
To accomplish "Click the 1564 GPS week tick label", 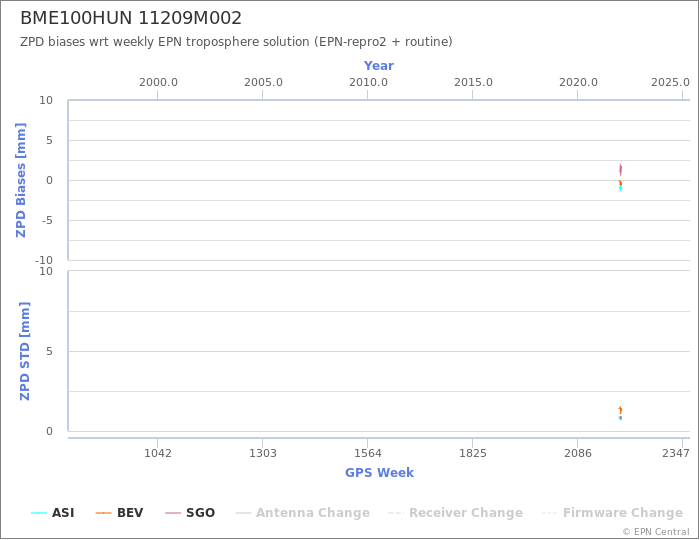I will (368, 453).
